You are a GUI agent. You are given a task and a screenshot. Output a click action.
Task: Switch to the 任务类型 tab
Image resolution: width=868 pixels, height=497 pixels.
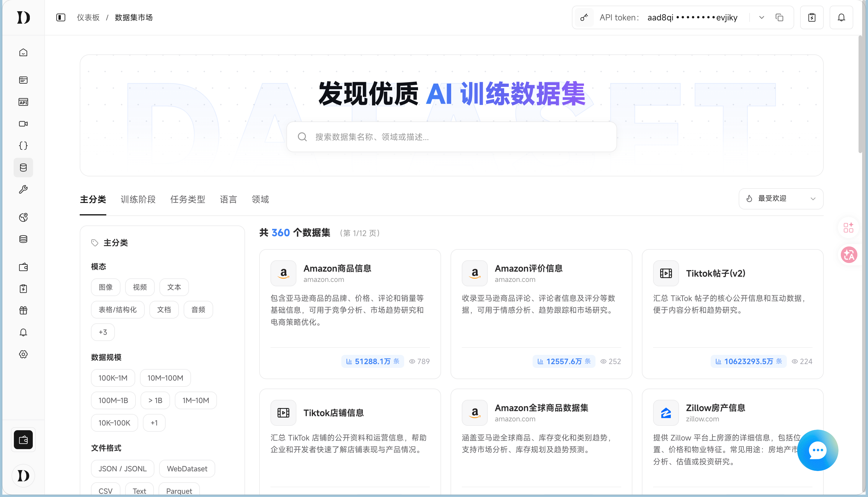[188, 199]
